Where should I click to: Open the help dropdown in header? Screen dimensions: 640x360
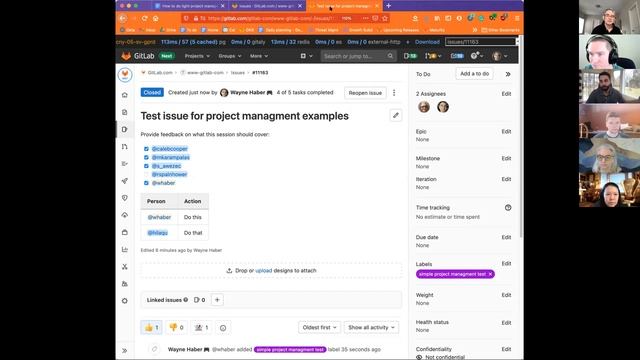(477, 56)
